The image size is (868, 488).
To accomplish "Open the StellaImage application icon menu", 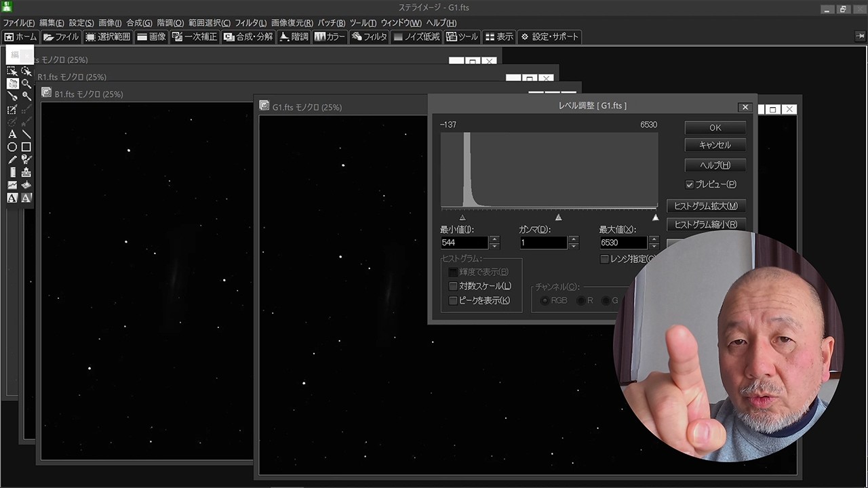I will [x=8, y=8].
